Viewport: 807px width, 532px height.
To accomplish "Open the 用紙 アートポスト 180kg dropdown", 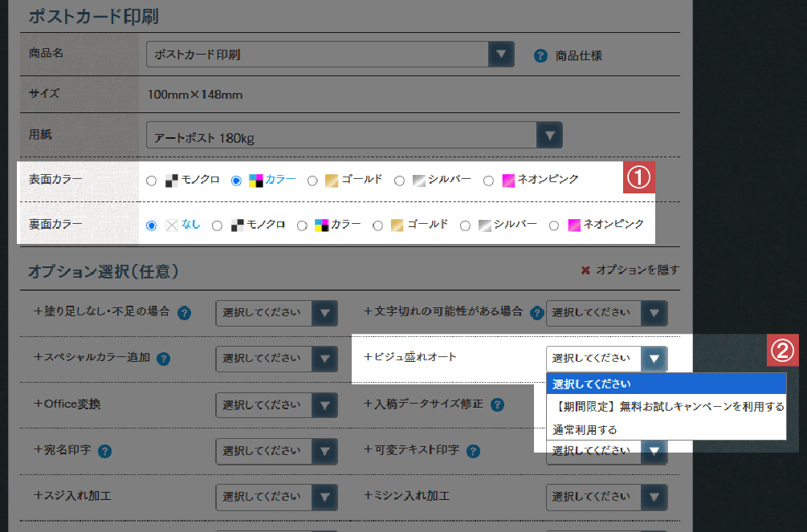I will click(x=354, y=136).
